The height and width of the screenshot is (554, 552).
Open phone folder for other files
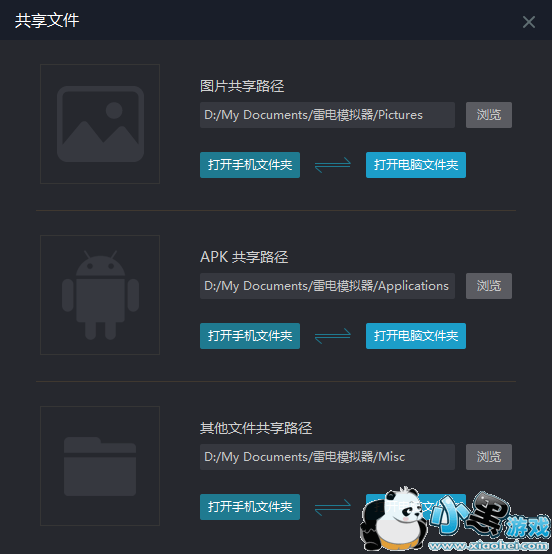(250, 507)
